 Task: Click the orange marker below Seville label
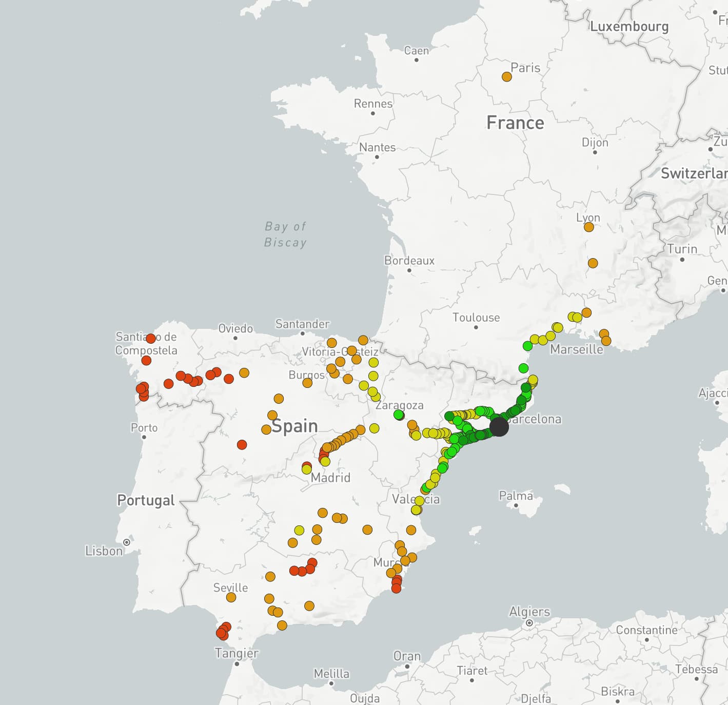pos(231,597)
